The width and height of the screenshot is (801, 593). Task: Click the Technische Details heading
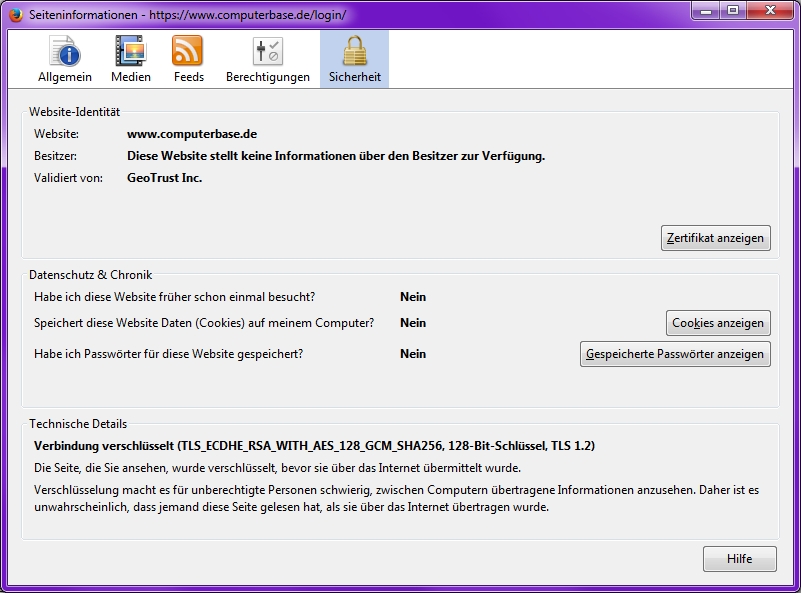point(78,424)
